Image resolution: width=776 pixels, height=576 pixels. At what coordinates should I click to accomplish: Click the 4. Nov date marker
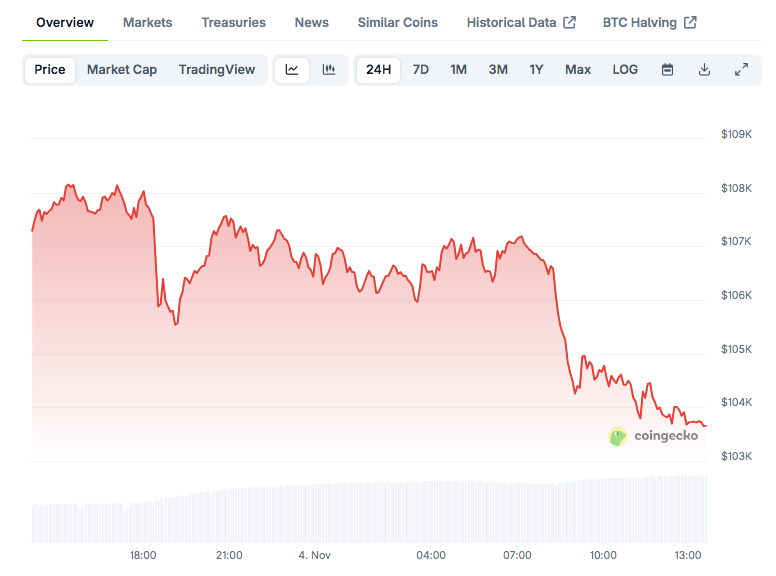tap(315, 555)
